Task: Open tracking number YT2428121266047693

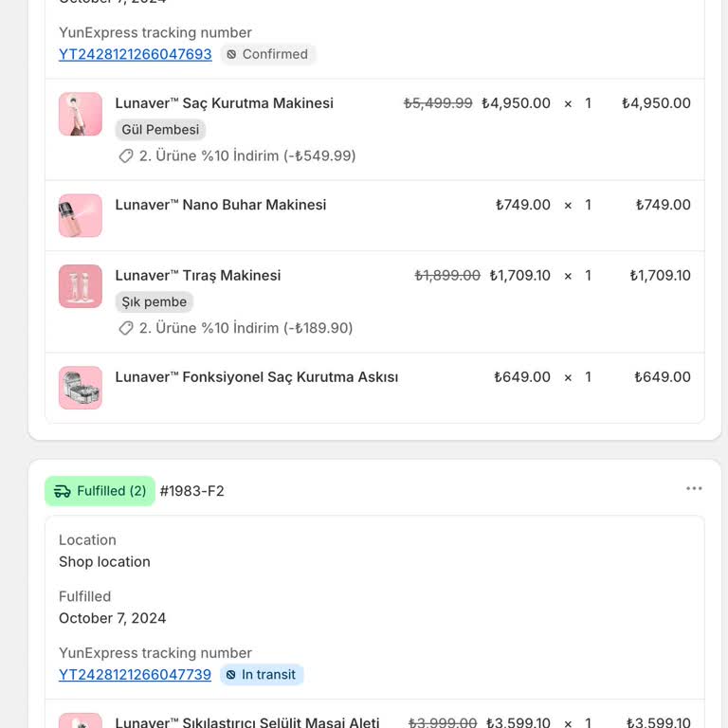Action: coord(135,54)
